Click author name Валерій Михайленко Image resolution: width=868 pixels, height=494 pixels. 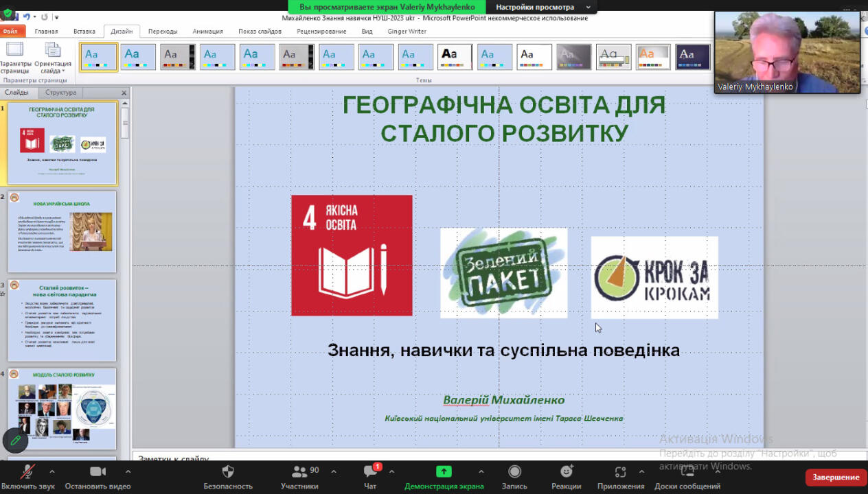(503, 400)
